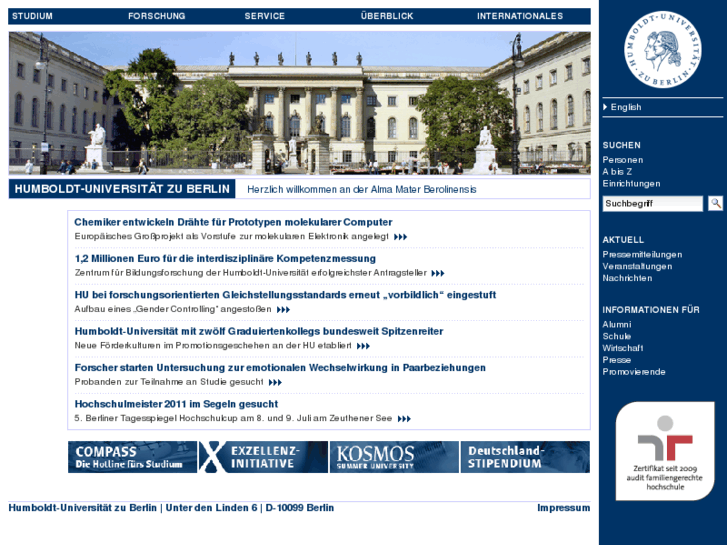The width and height of the screenshot is (727, 545).
Task: Open the Deutschland-Stipendium banner
Action: 525,457
